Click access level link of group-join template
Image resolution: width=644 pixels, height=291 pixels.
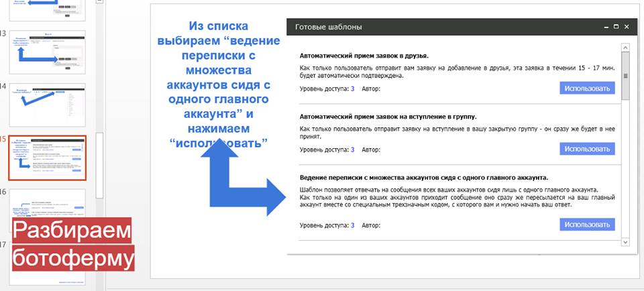click(x=352, y=150)
